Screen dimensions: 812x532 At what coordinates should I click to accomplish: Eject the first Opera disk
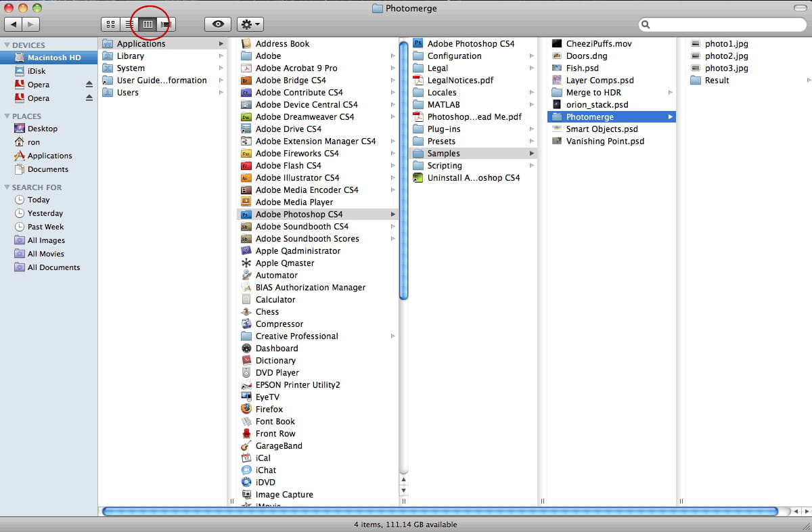tap(89, 85)
